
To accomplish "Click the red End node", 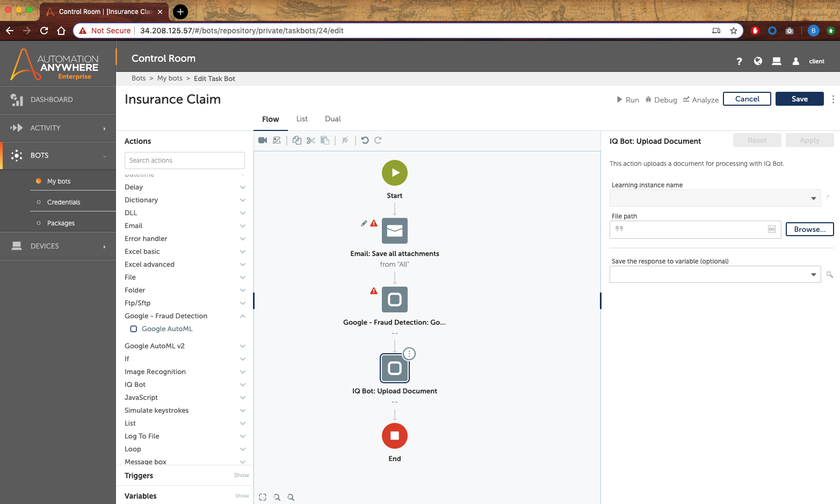I will click(394, 436).
